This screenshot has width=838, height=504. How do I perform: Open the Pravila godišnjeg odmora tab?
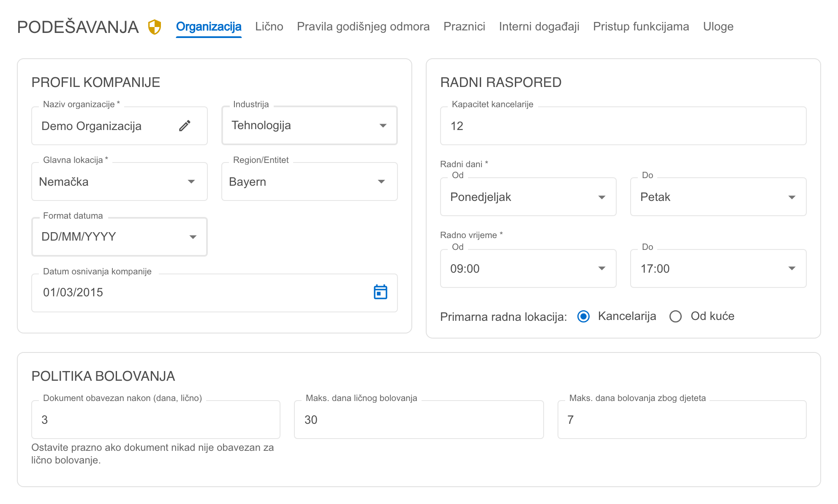coord(363,27)
